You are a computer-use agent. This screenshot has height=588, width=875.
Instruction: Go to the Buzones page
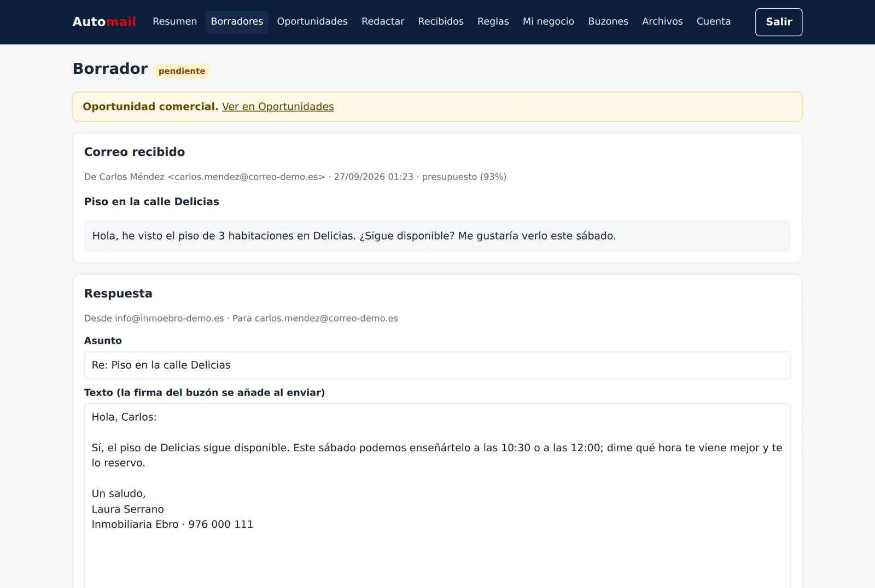(x=608, y=22)
